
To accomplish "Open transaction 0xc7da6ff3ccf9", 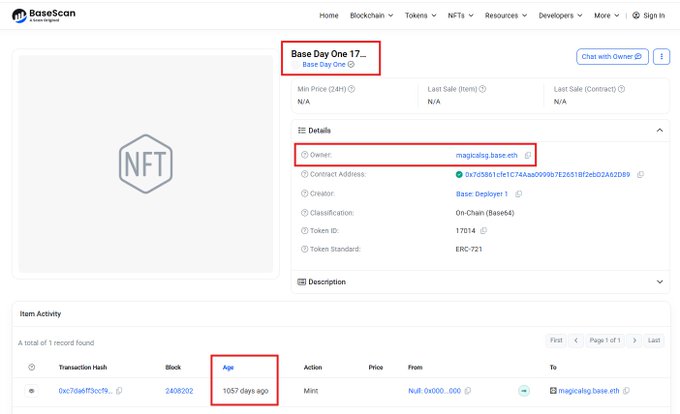I will coord(85,391).
